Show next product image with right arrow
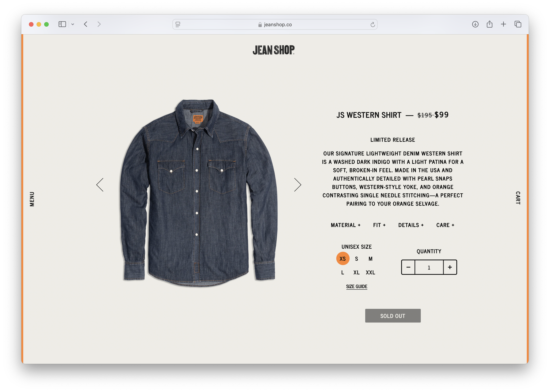550x392 pixels. click(x=298, y=185)
